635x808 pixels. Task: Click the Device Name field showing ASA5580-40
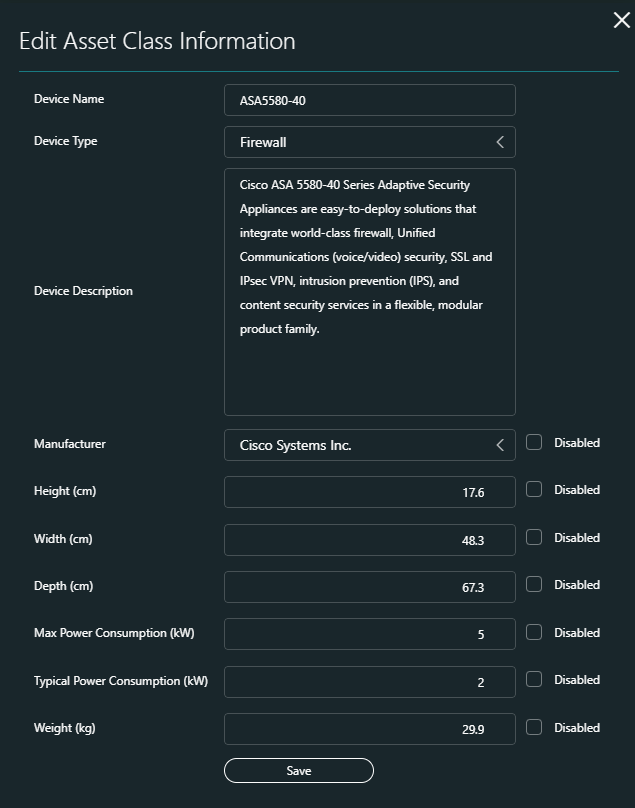click(370, 99)
